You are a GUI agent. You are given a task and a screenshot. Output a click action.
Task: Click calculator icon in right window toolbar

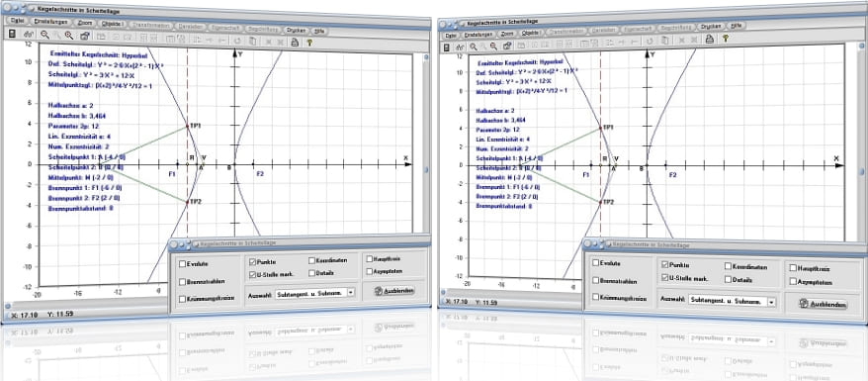446,48
